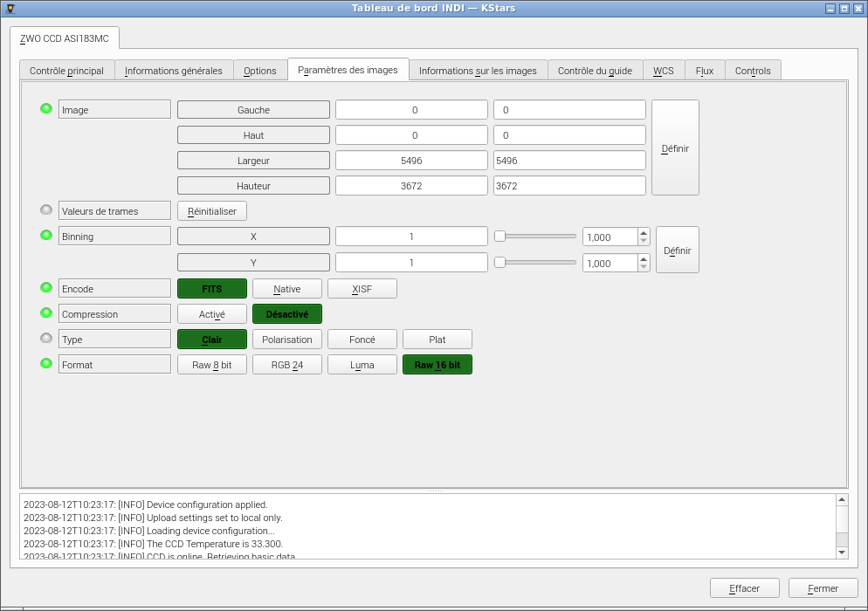Open the WCS tab

(x=663, y=71)
